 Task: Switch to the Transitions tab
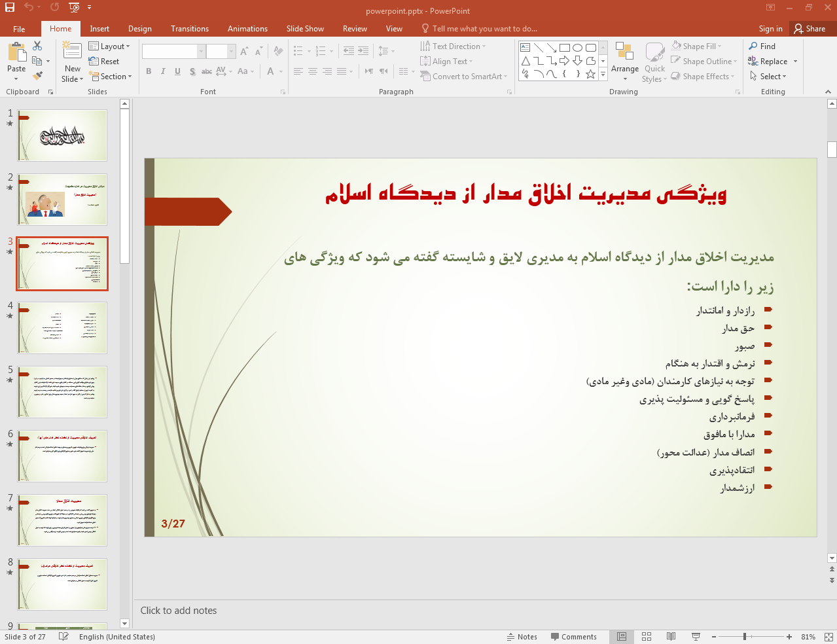190,29
